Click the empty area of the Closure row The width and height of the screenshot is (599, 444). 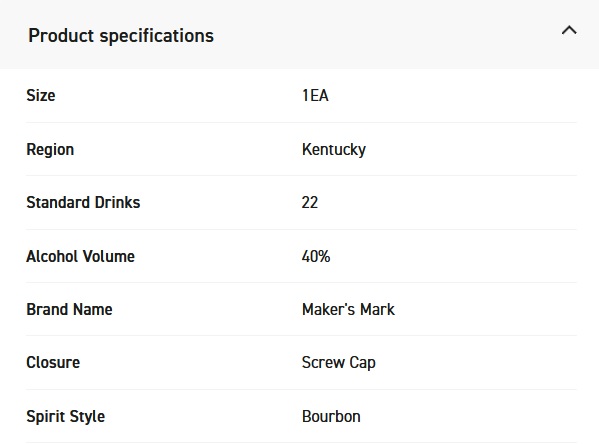pos(478,363)
